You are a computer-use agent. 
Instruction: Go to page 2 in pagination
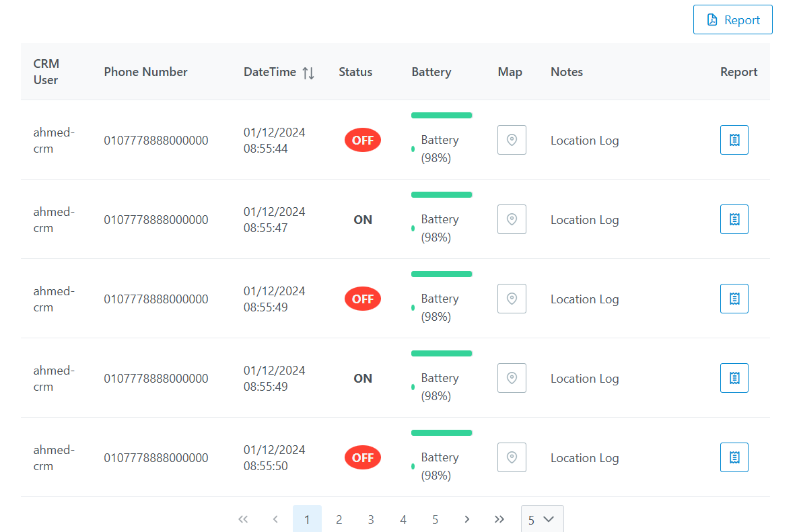click(x=339, y=519)
